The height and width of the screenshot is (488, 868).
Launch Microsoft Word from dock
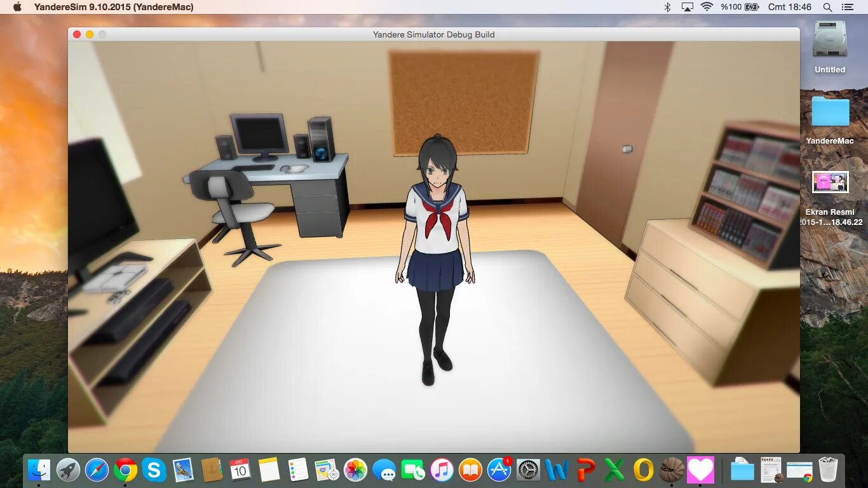[557, 470]
